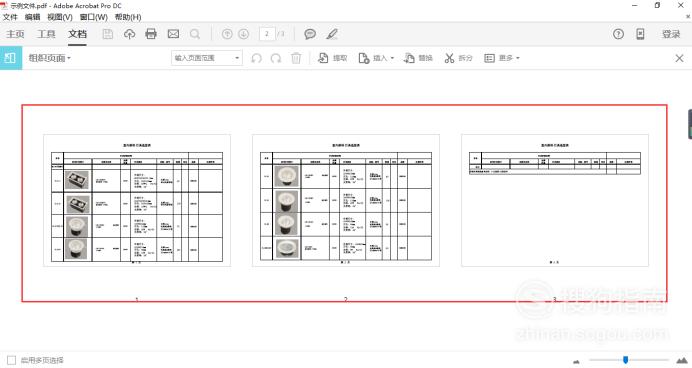Click the help question mark icon
692x368 pixels.
tap(618, 34)
